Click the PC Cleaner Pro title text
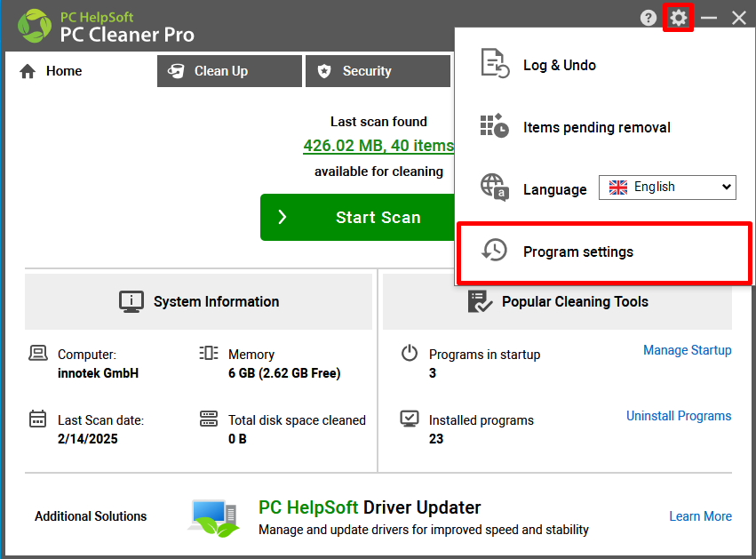Viewport: 756px width, 559px height. pyautogui.click(x=127, y=35)
